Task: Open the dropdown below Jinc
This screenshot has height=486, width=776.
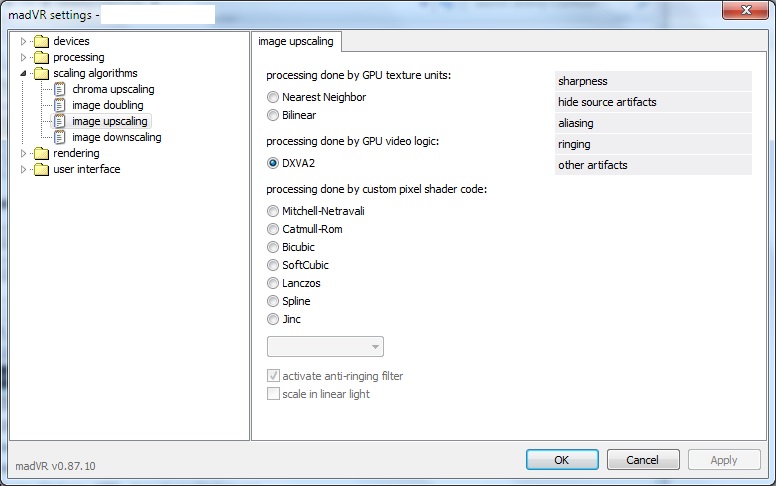Action: coord(325,347)
